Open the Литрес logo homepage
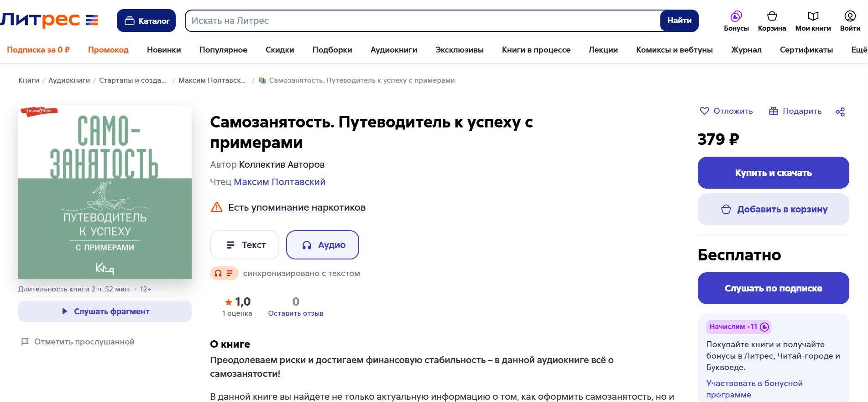Screen dimensions: 868x402 pyautogui.click(x=49, y=20)
